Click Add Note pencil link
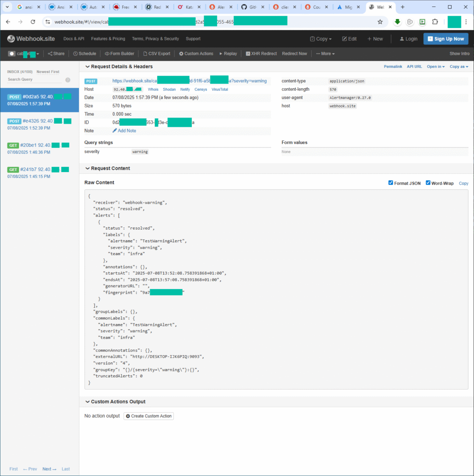 (x=124, y=131)
